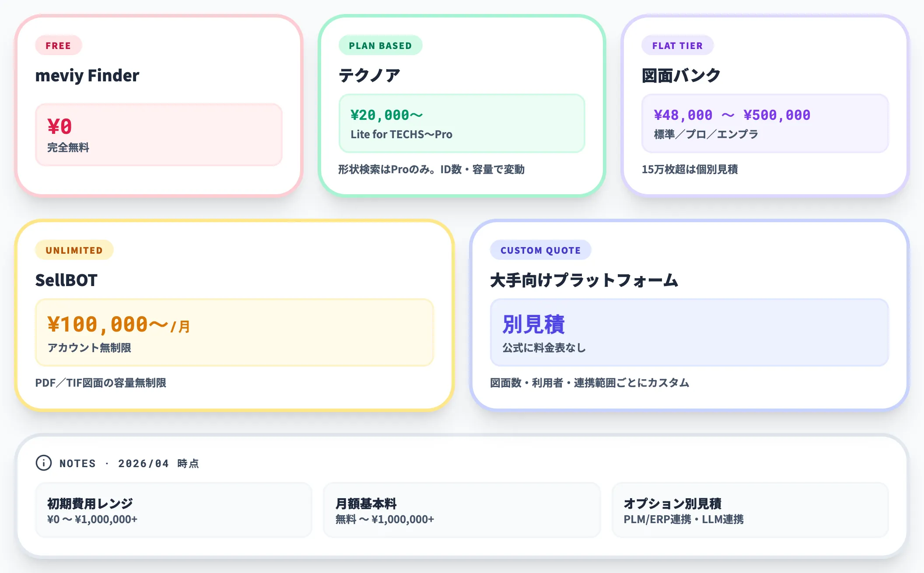Viewport: 924px width, 573px height.
Task: Click the ¥20,000〜 price
Action: click(387, 115)
